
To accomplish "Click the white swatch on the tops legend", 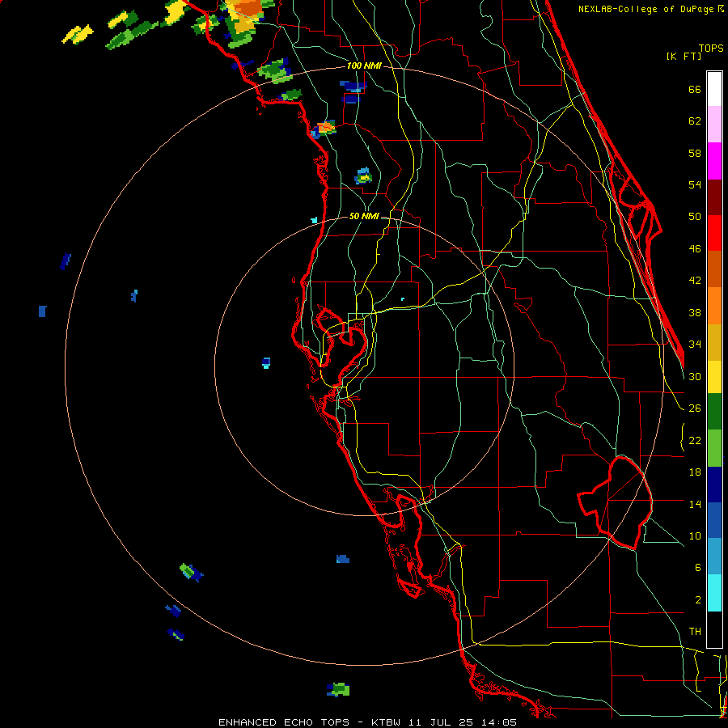I will 714,89.
